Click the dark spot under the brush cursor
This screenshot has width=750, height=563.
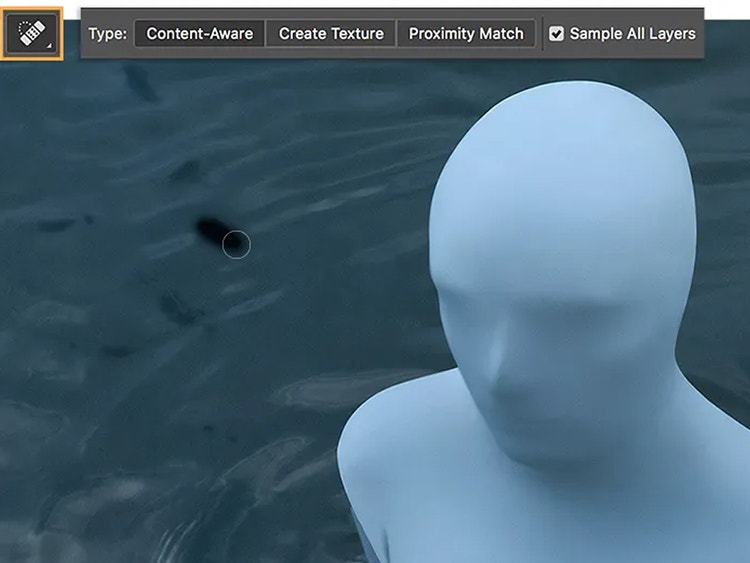click(x=220, y=234)
